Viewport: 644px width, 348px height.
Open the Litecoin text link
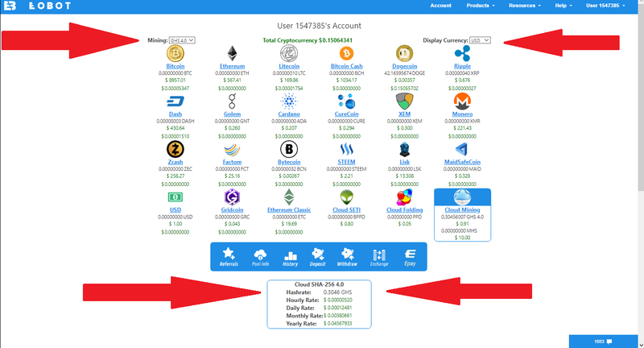[x=289, y=66]
